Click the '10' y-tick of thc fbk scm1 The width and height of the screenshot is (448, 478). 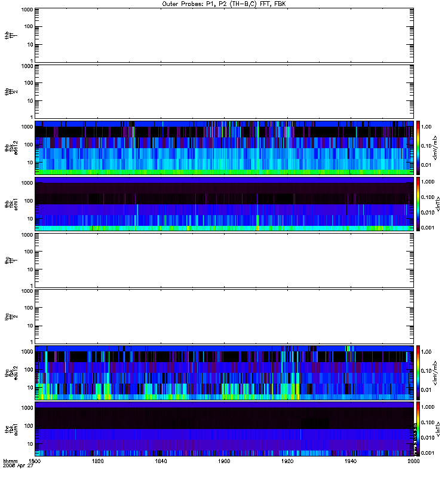coord(30,444)
